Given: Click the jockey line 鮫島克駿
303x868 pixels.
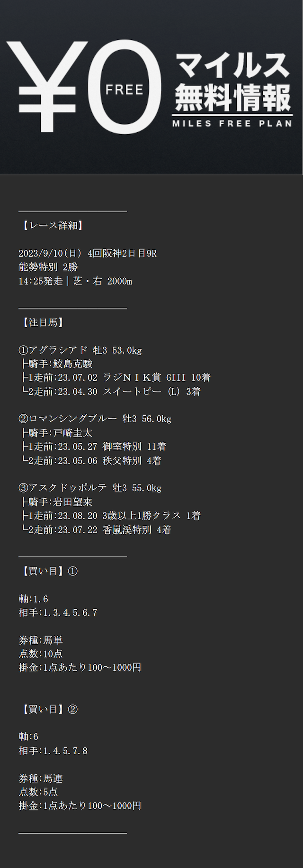Looking at the screenshot, I should [x=57, y=364].
